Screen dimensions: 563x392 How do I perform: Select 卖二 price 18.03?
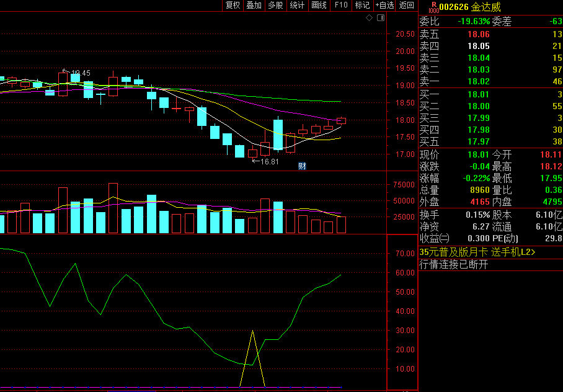click(x=479, y=69)
